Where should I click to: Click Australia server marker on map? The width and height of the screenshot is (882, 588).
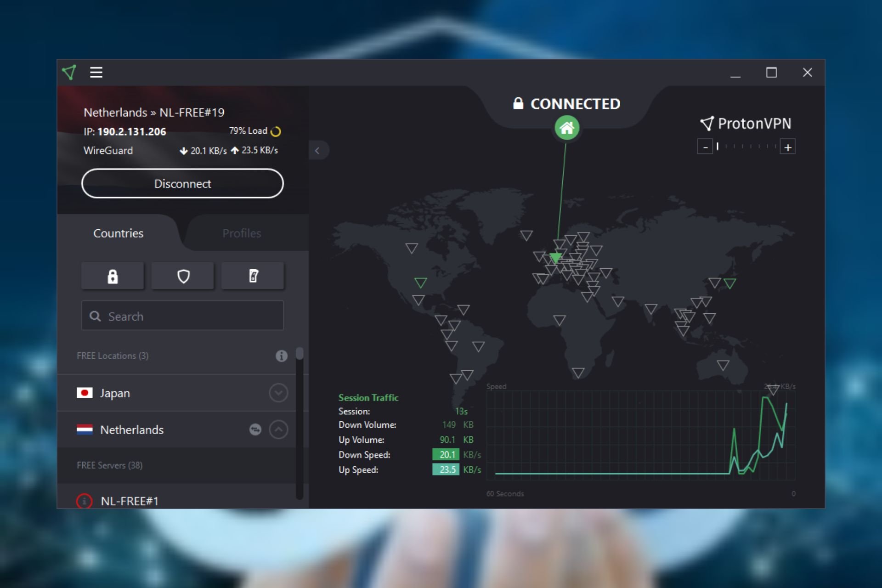point(723,365)
